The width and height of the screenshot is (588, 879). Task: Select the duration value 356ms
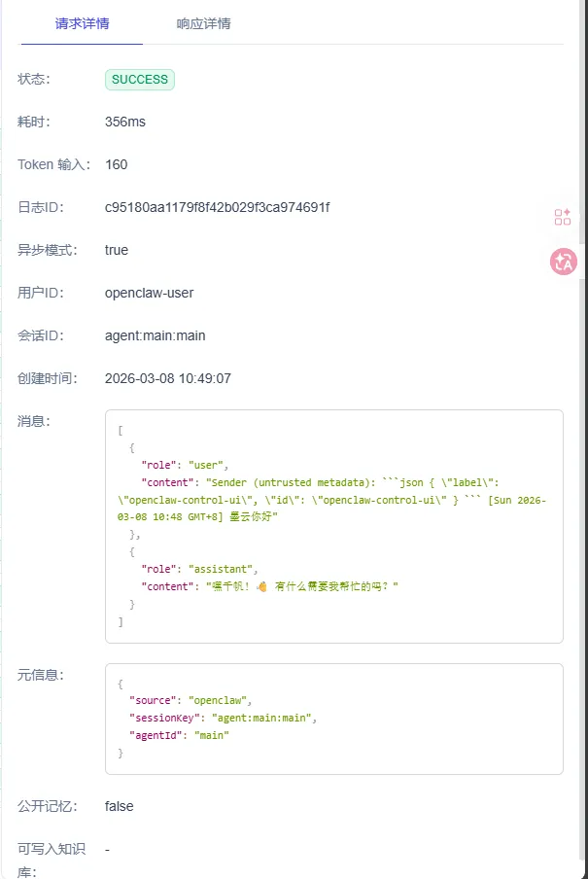coord(125,122)
